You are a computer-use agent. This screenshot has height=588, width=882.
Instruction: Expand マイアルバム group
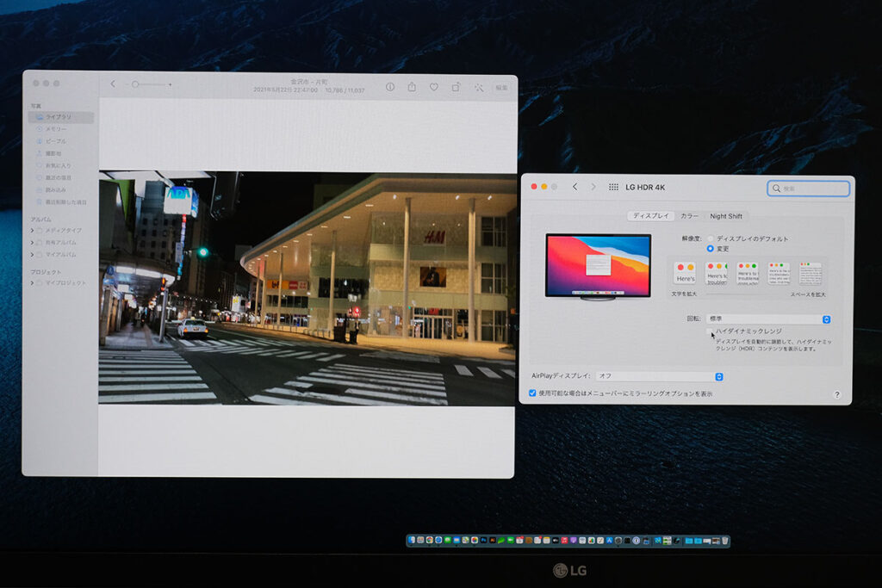point(32,255)
